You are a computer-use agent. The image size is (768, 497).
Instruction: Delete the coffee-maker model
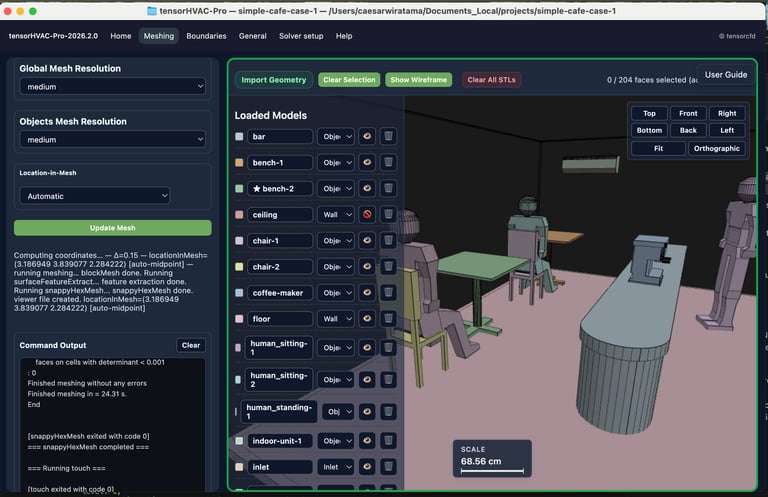click(388, 292)
